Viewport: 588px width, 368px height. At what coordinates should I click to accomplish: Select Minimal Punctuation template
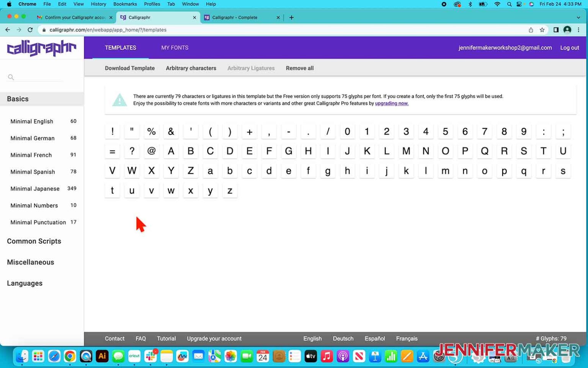coord(43,222)
